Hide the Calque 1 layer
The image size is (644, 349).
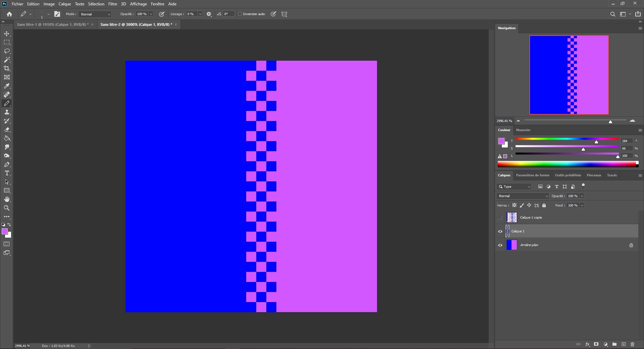point(500,231)
